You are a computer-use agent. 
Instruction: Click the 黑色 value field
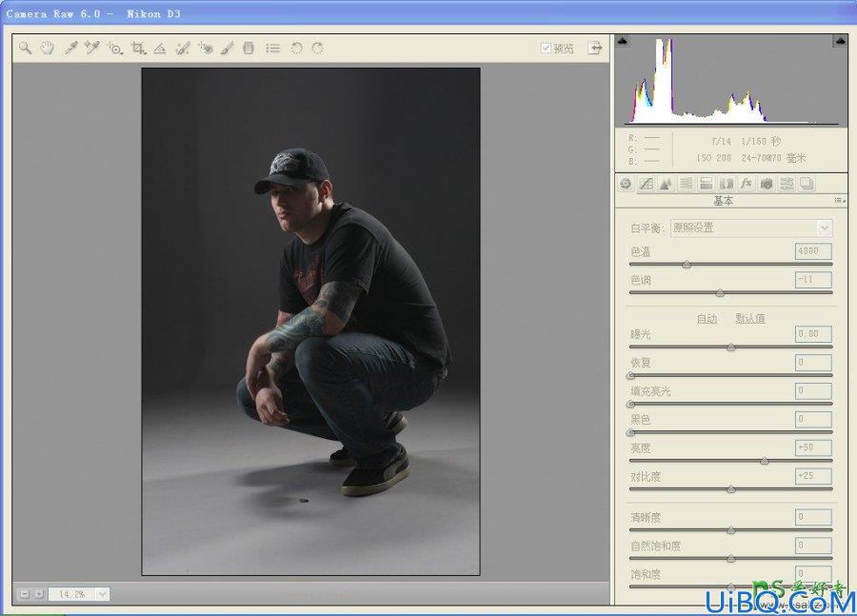click(813, 419)
